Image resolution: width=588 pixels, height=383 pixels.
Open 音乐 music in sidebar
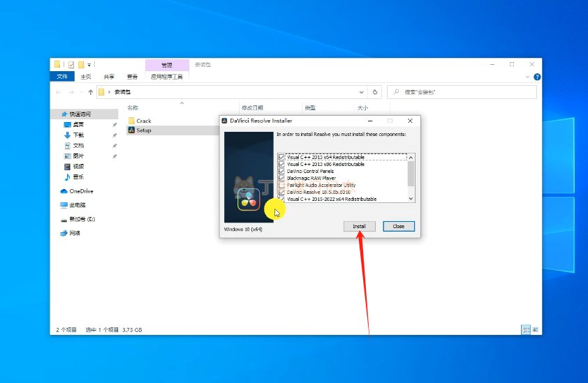point(74,177)
